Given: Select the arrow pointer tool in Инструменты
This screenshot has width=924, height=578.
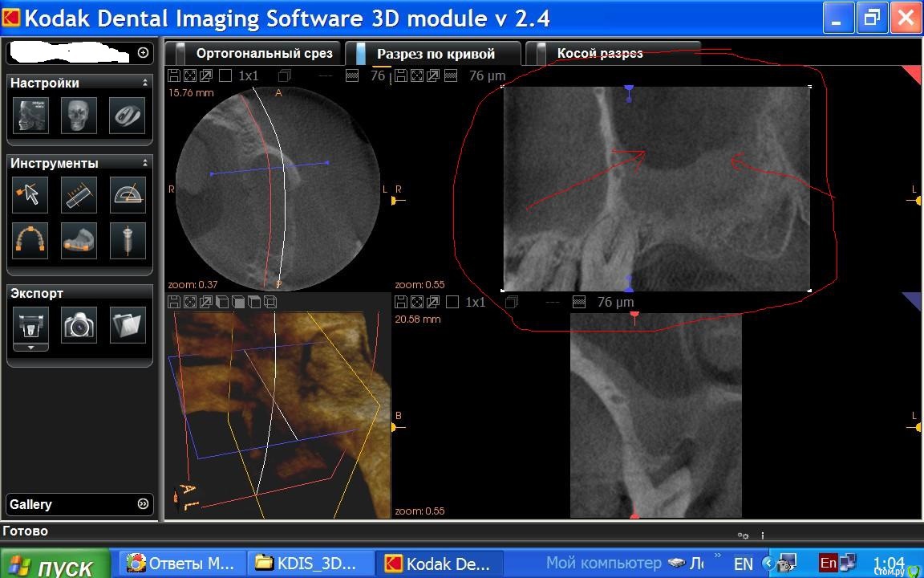Looking at the screenshot, I should pyautogui.click(x=30, y=194).
